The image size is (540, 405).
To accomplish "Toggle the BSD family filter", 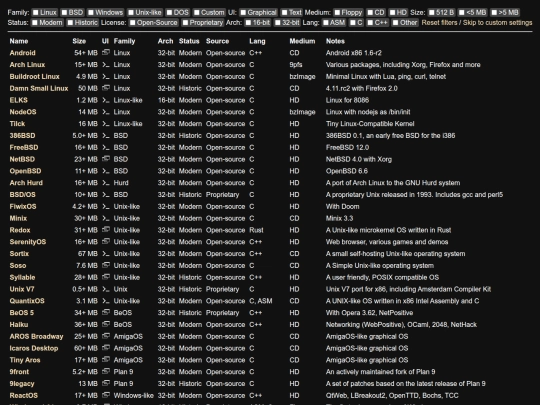I will point(64,13).
